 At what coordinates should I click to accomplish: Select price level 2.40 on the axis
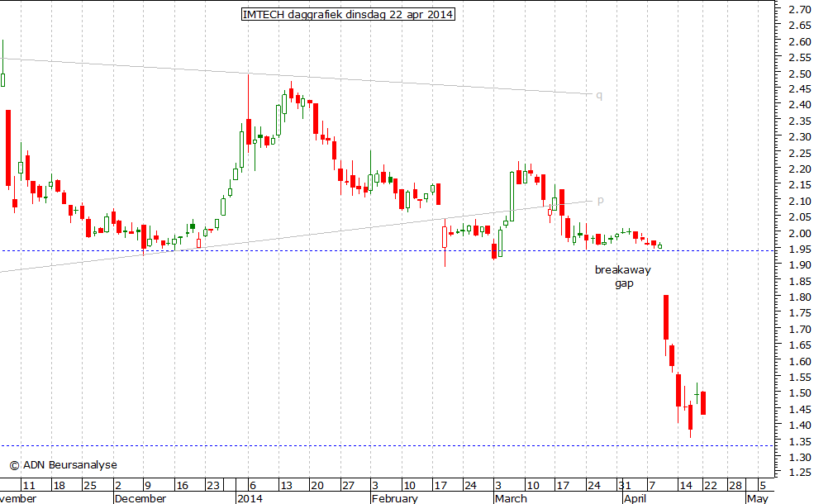(799, 105)
